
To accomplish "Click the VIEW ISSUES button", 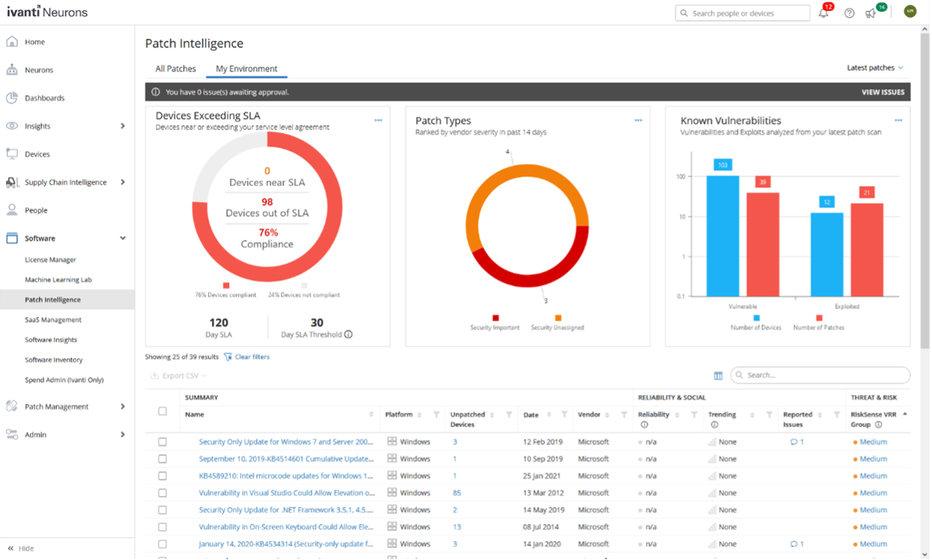I will 883,92.
